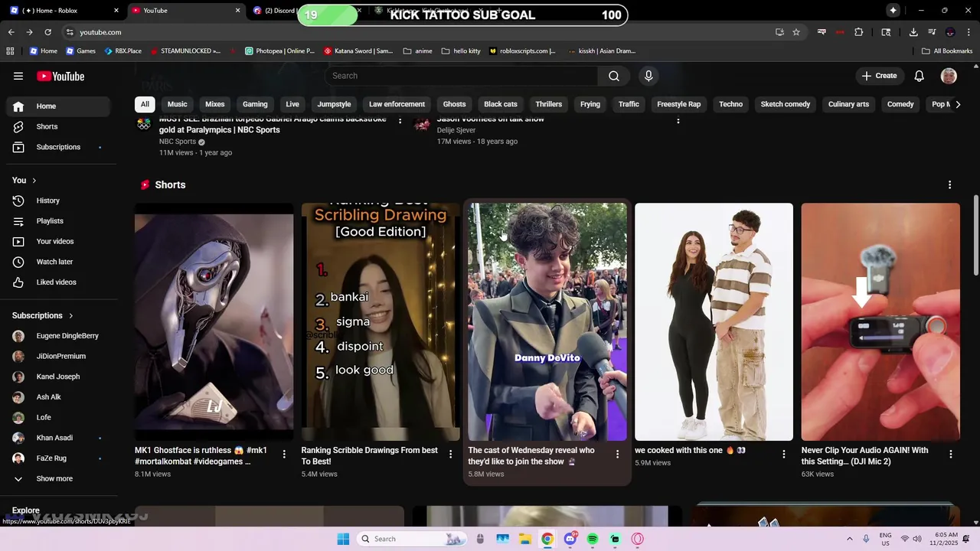The width and height of the screenshot is (980, 551).
Task: Play the DJI Mic 2 short thumbnail
Action: tap(880, 321)
